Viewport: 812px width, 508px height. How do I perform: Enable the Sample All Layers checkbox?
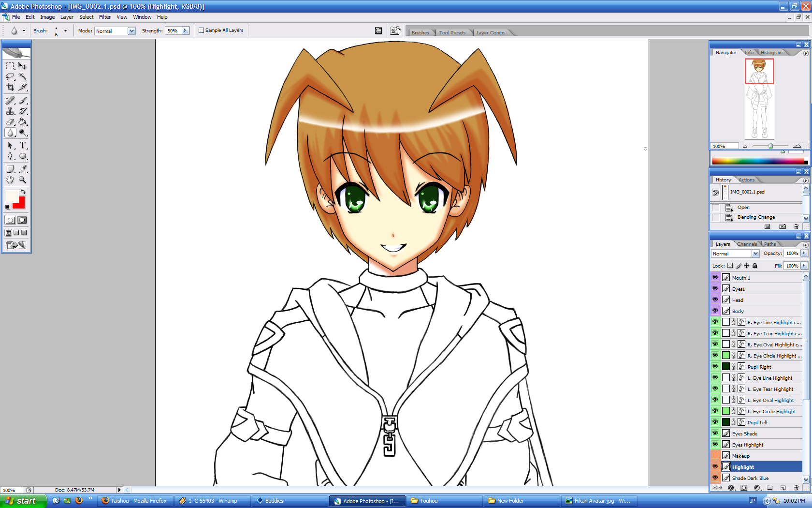coord(202,30)
